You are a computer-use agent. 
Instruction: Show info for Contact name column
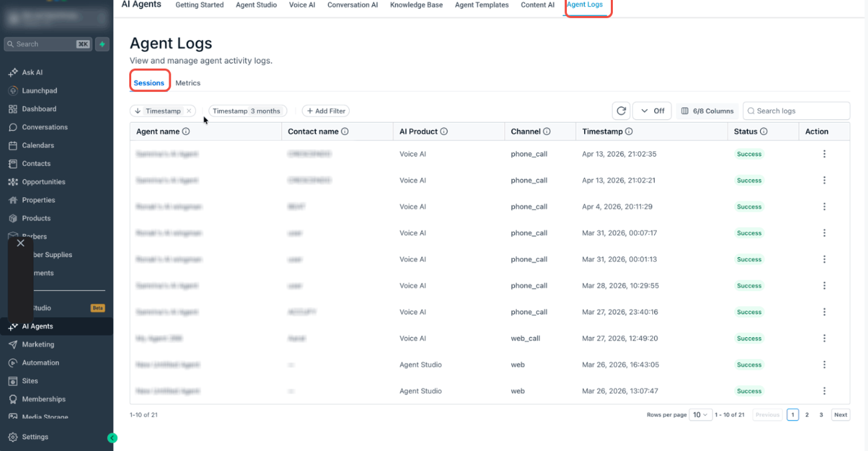(345, 132)
